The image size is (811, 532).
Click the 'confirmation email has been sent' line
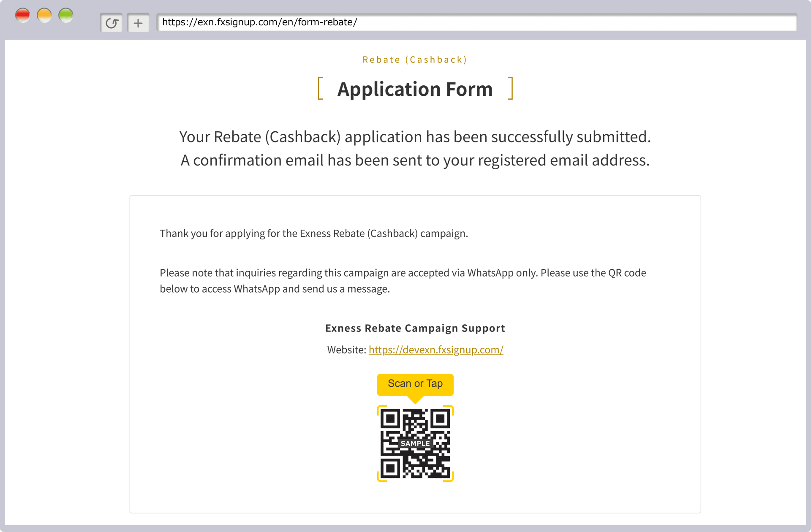click(x=415, y=160)
